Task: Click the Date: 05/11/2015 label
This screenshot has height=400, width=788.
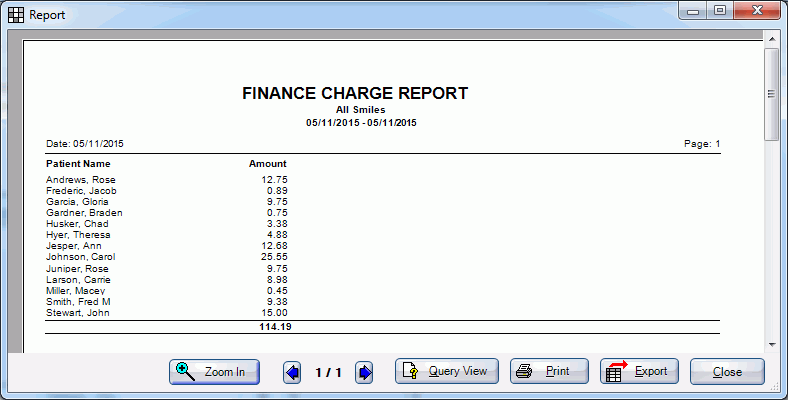Action: (84, 144)
